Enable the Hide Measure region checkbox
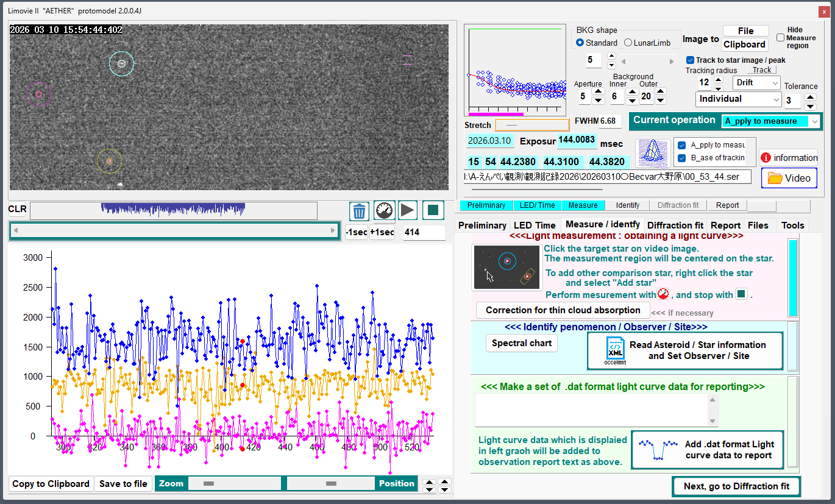Screen dimensions: 835x504 (x=780, y=38)
